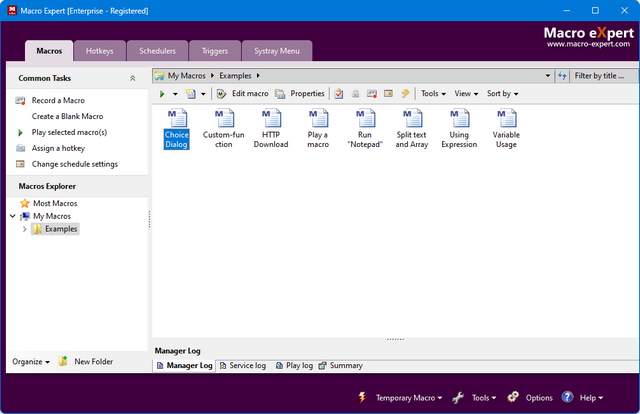The width and height of the screenshot is (640, 414).
Task: Switch to the Macros tab
Action: click(49, 51)
